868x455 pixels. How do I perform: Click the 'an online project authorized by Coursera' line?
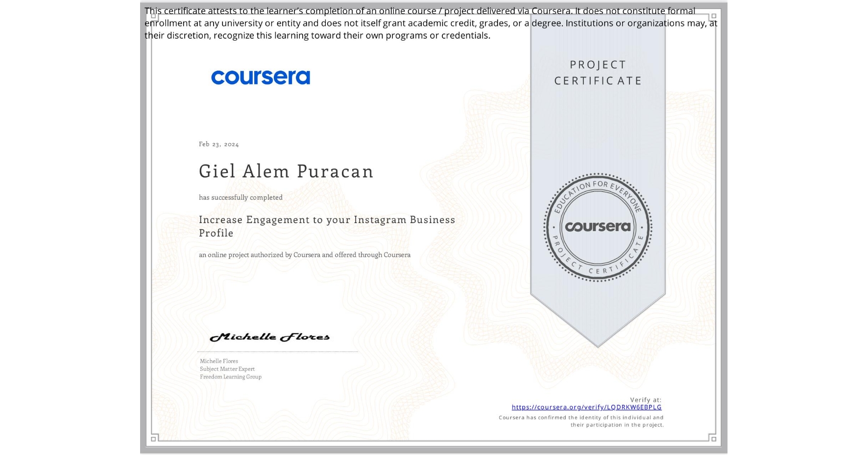[x=305, y=255]
